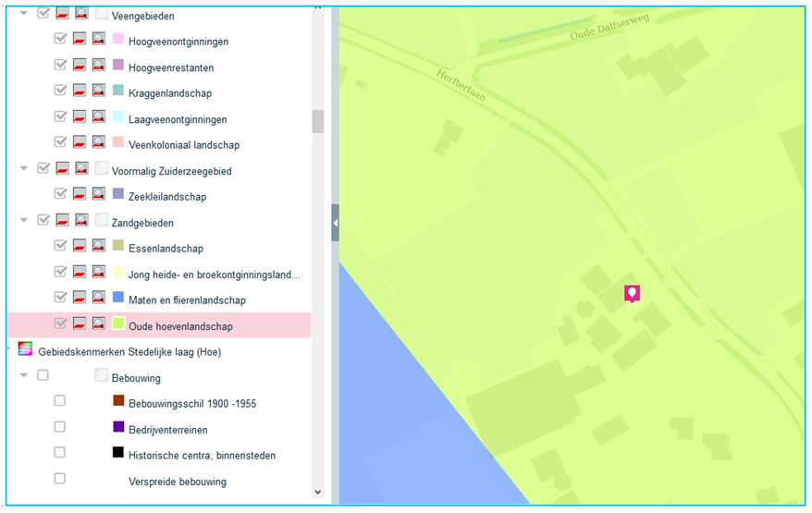Check the Historische centra, binnensteden checkbox

(x=60, y=452)
